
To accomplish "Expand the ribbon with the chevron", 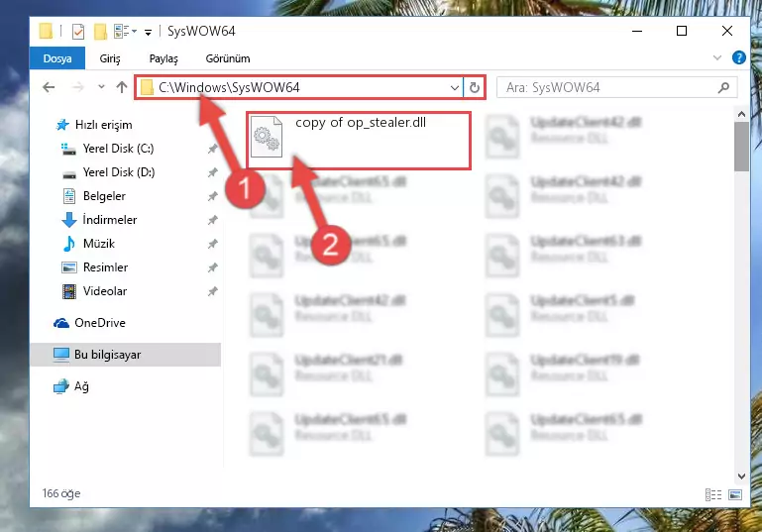I will pyautogui.click(x=717, y=57).
